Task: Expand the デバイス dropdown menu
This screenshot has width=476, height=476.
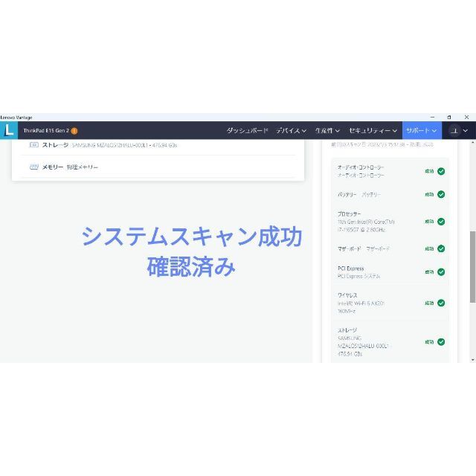Action: pyautogui.click(x=291, y=131)
